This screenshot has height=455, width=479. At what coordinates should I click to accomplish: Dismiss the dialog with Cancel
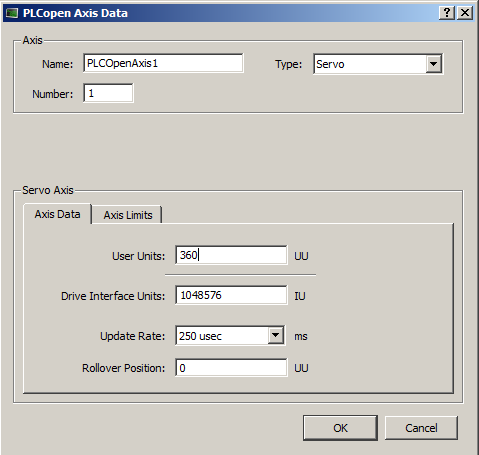421,428
